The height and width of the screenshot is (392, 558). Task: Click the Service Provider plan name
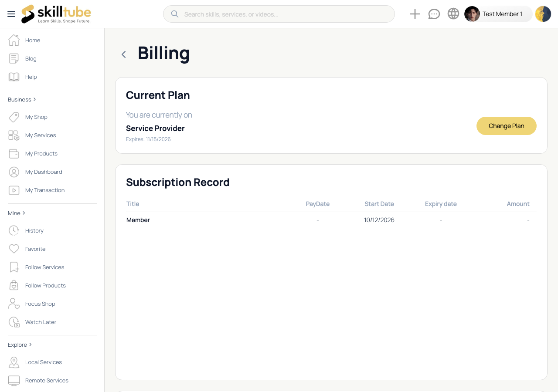click(x=155, y=128)
